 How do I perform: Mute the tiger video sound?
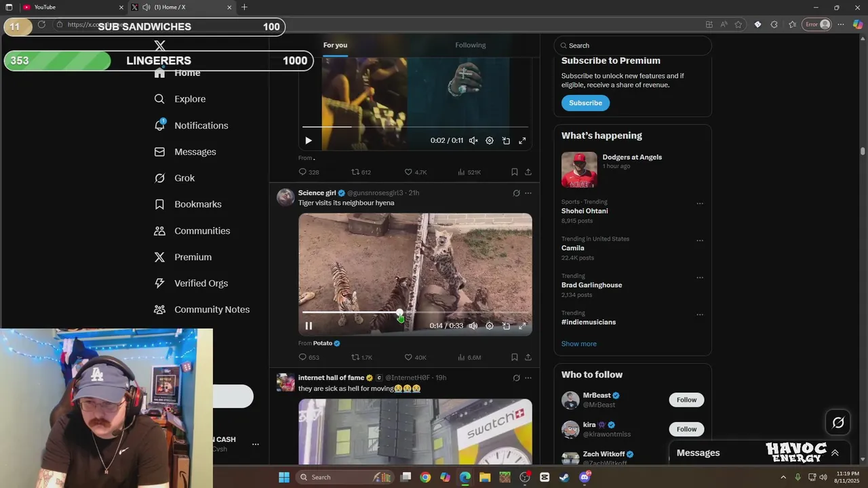[x=473, y=326]
